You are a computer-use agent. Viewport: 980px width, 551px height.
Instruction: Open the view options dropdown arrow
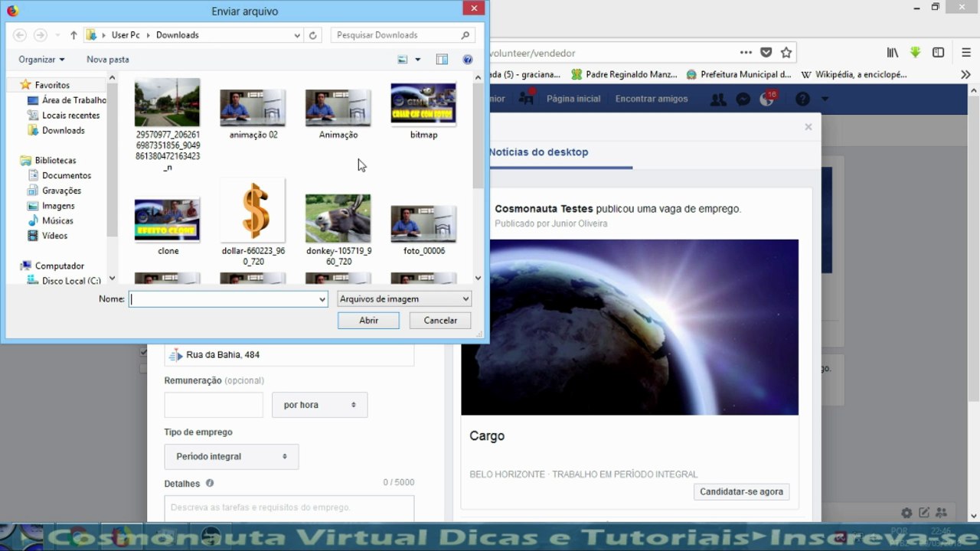[417, 60]
